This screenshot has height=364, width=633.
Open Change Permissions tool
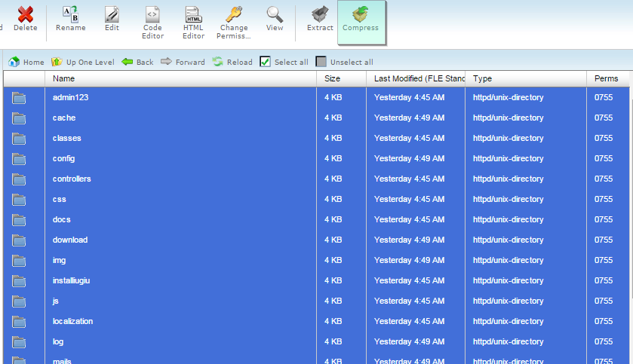(233, 15)
